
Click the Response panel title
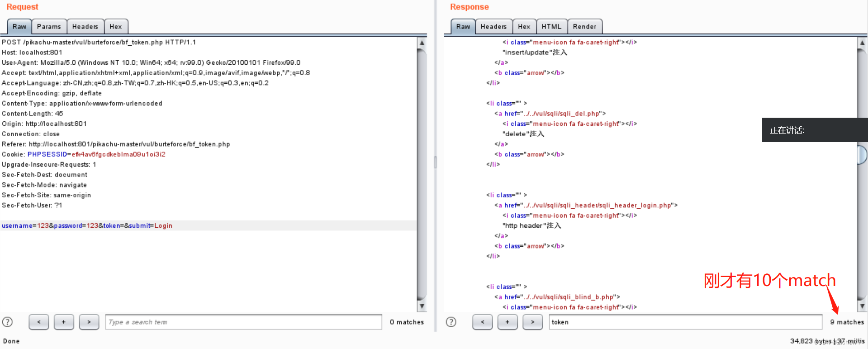point(469,7)
